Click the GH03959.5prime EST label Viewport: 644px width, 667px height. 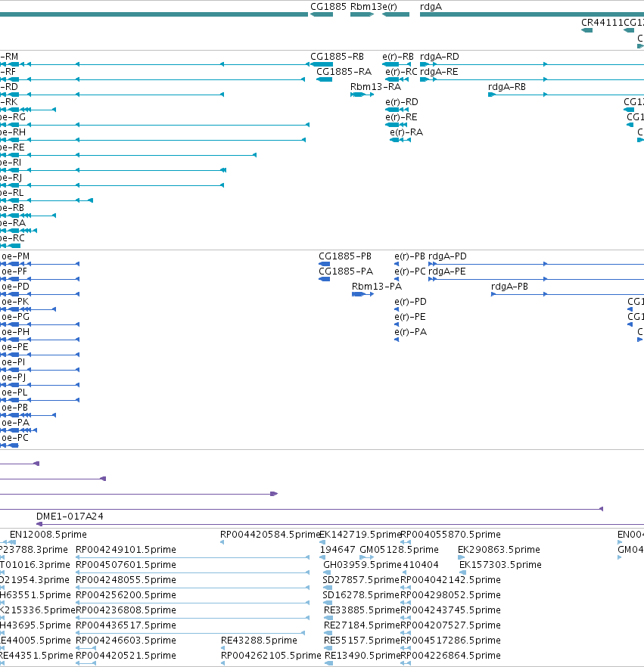click(362, 564)
